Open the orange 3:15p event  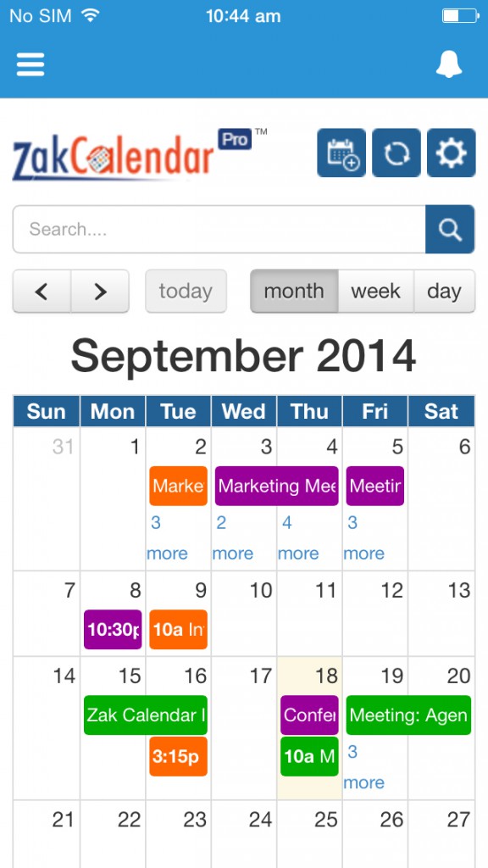click(x=178, y=756)
